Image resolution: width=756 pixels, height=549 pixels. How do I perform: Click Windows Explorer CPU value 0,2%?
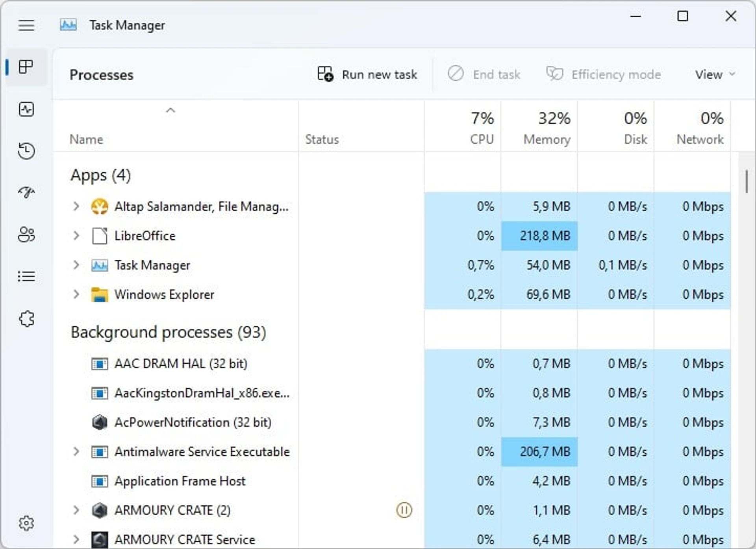click(x=481, y=294)
